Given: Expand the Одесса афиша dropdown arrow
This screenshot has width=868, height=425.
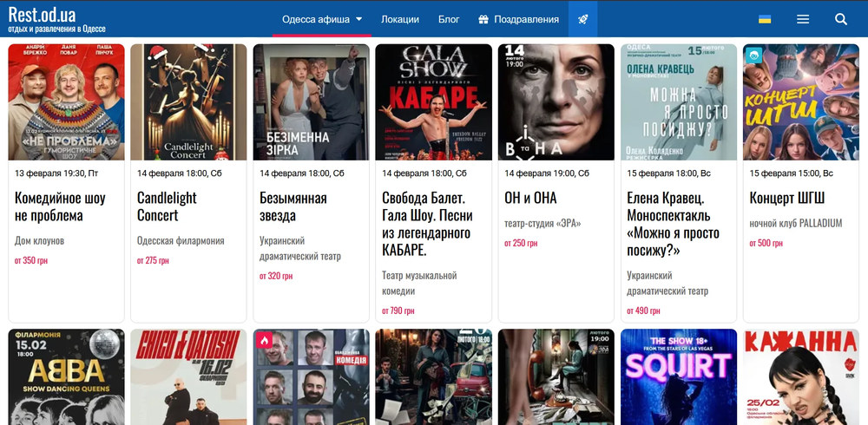Looking at the screenshot, I should tap(358, 19).
